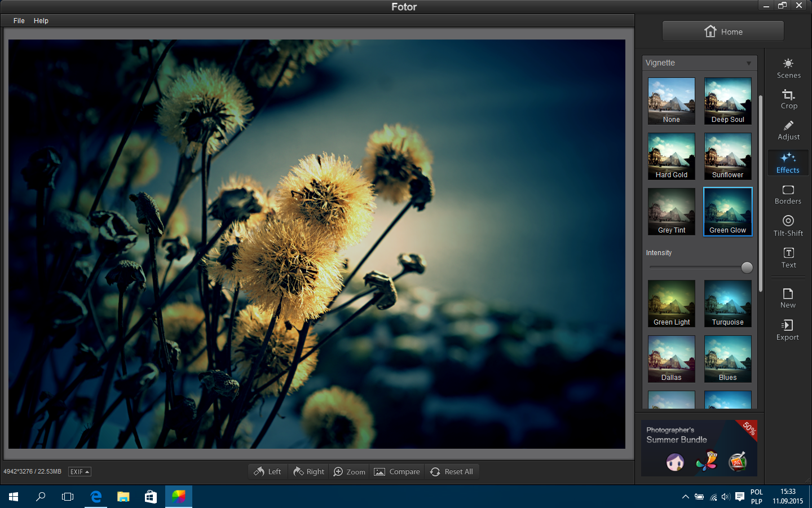Rotate image Left
This screenshot has height=508, width=812.
click(268, 471)
